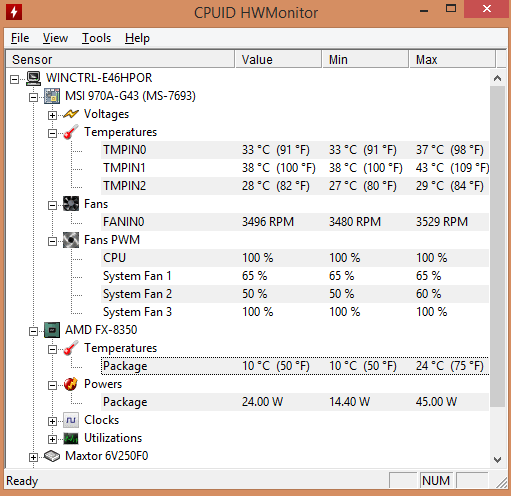Screen dimensions: 511x496
Task: Collapse the WINCTRL-E46HPOR root node
Action: 14,79
